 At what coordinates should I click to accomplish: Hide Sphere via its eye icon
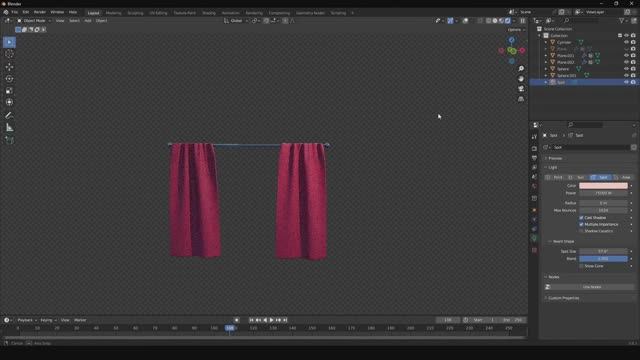(x=627, y=69)
